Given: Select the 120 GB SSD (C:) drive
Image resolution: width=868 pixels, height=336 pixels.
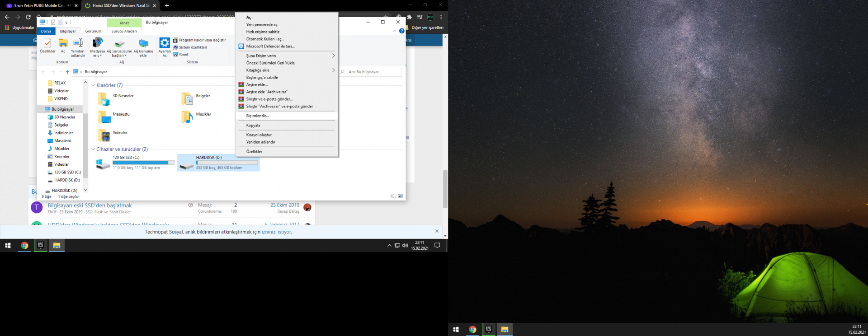Looking at the screenshot, I should coord(135,163).
